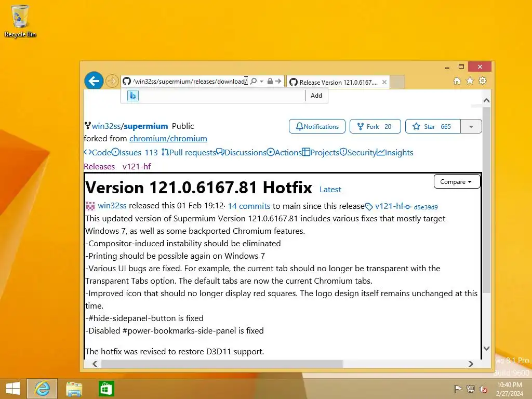The image size is (532, 399).
Task: Click the vertical scrollbar thumb
Action: [x=486, y=201]
